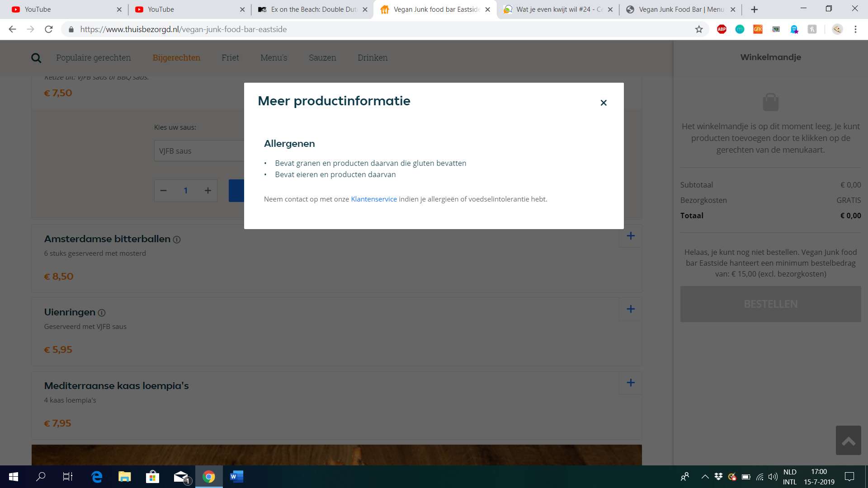Switch to the Ex on the Beach tab
The height and width of the screenshot is (488, 868).
(x=312, y=9)
